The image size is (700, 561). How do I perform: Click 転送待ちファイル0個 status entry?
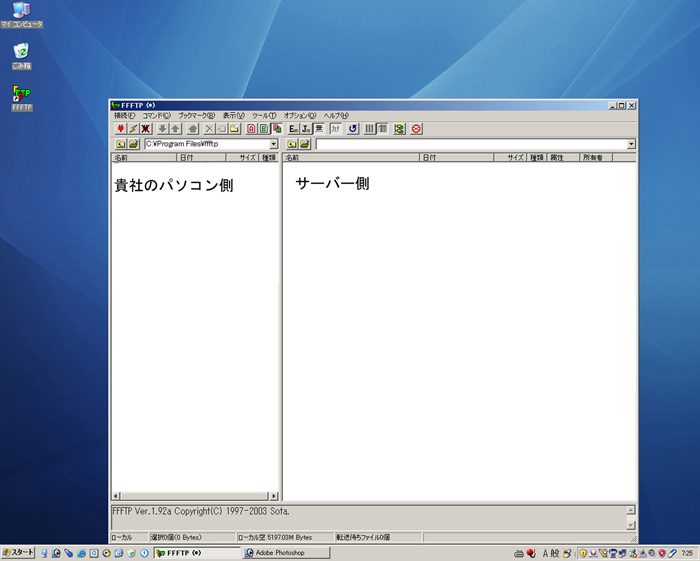click(378, 537)
